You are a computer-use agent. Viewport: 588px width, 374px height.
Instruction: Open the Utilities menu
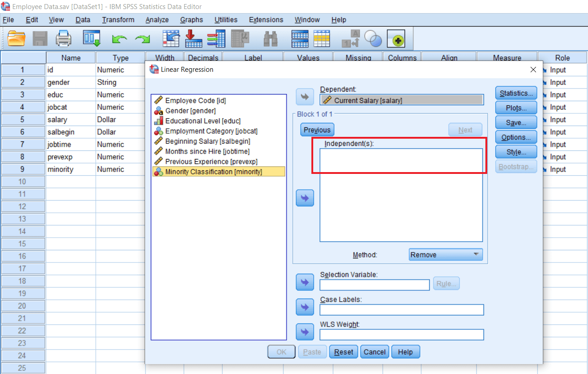click(226, 20)
